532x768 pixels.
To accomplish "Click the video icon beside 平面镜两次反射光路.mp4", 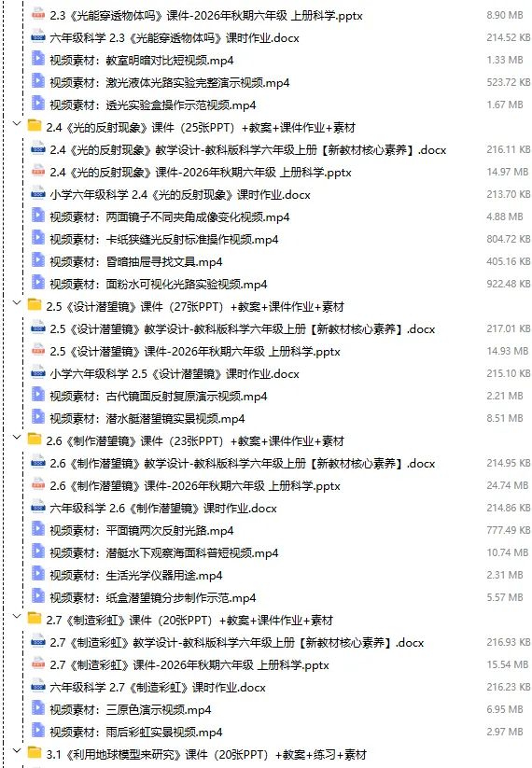I will click(x=37, y=530).
